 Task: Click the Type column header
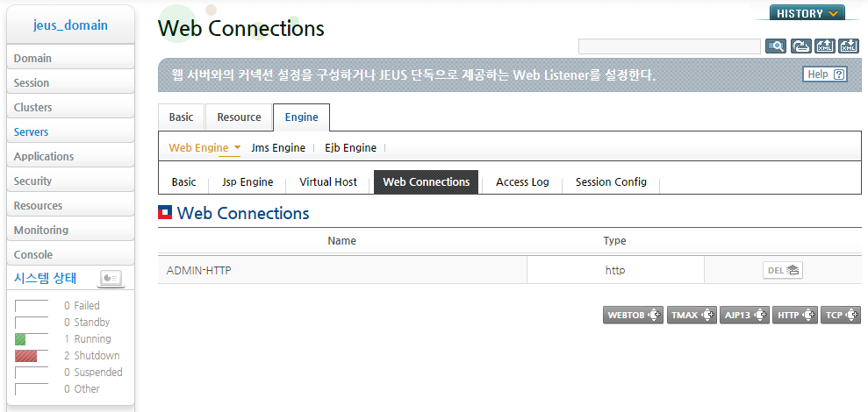[614, 240]
